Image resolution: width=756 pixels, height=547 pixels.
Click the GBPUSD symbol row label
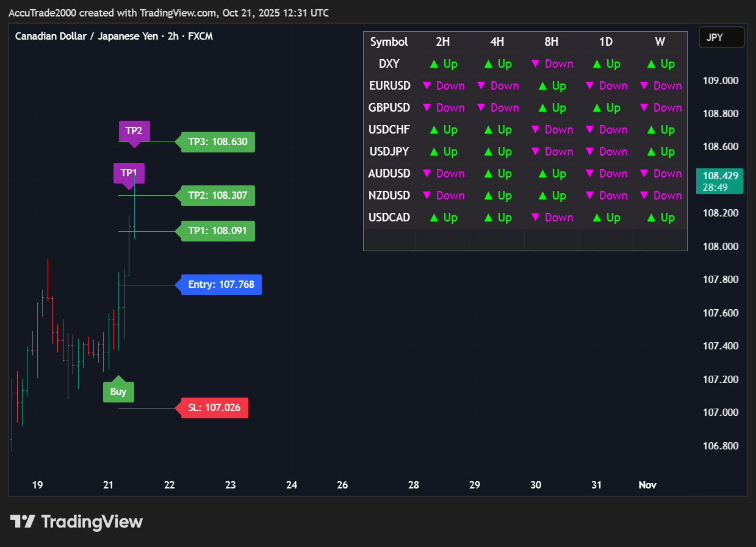click(389, 108)
